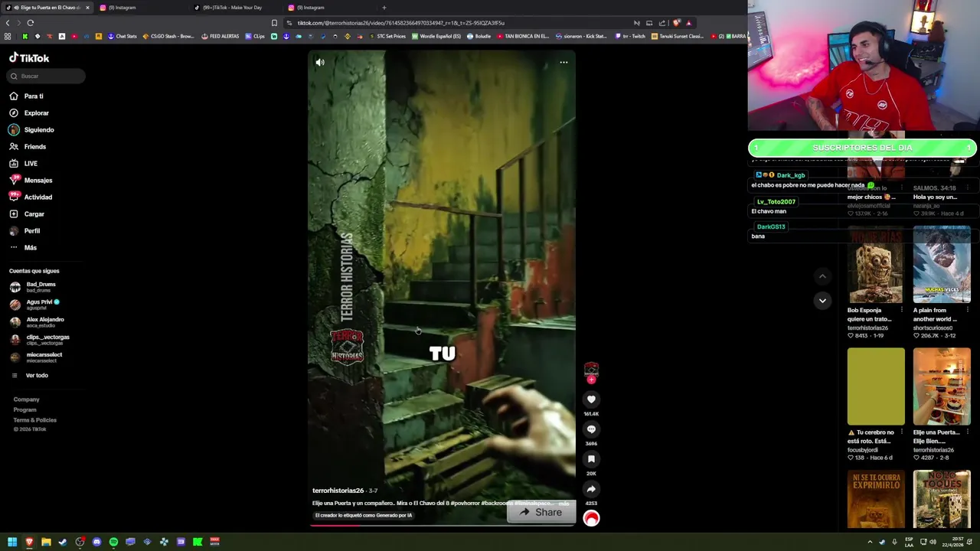Go to the previous video arrow
This screenshot has height=551, width=980.
(x=822, y=276)
